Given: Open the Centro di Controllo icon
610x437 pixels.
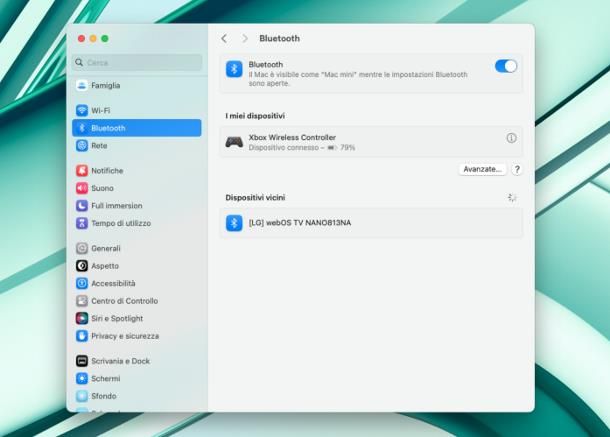Looking at the screenshot, I should pos(82,300).
